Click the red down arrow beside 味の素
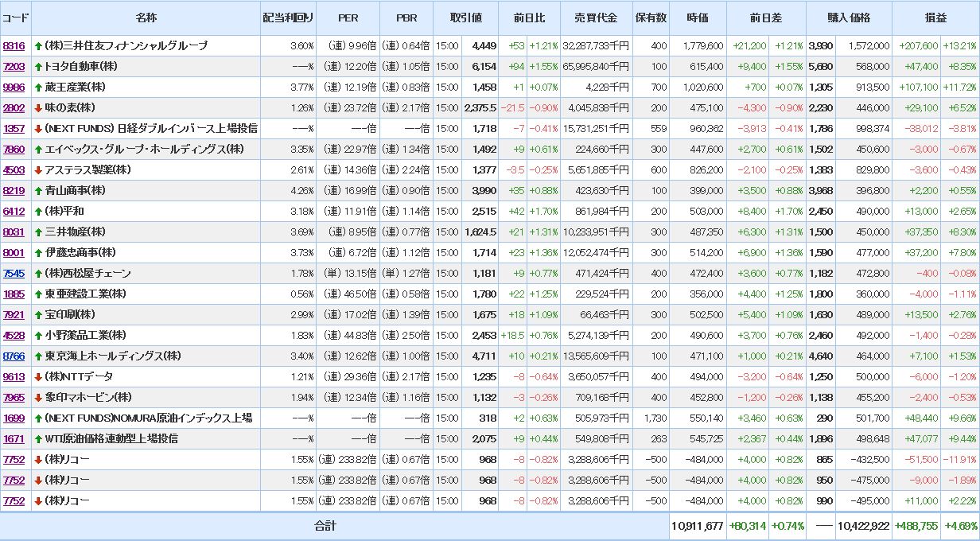The width and height of the screenshot is (980, 541). [x=38, y=107]
